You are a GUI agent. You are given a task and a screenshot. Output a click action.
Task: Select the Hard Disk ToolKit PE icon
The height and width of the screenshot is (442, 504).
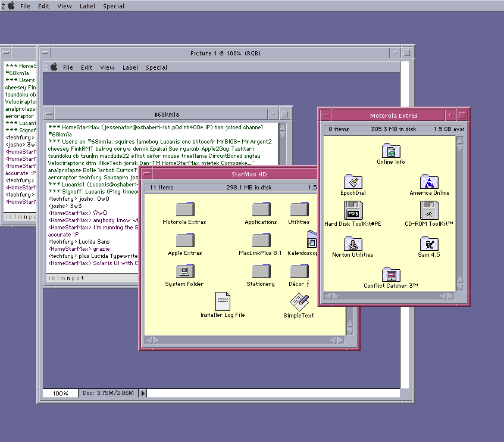pyautogui.click(x=353, y=211)
